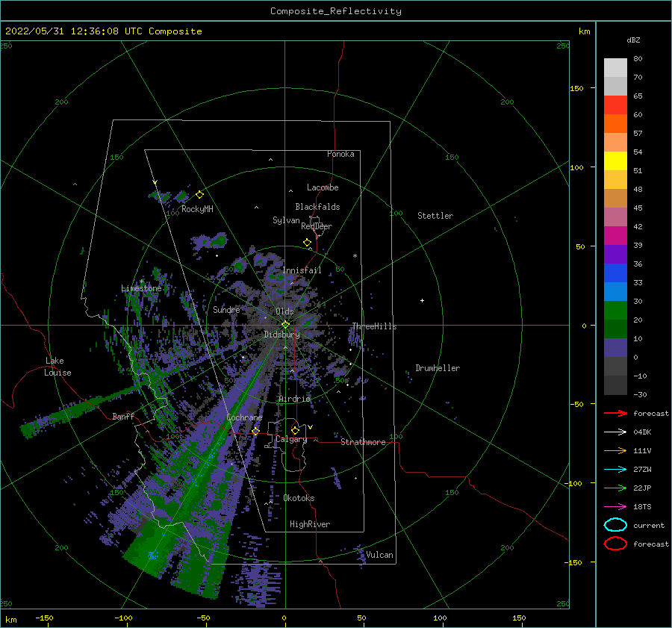Click the Didsbury label
This screenshot has width=672, height=628.
281,335
